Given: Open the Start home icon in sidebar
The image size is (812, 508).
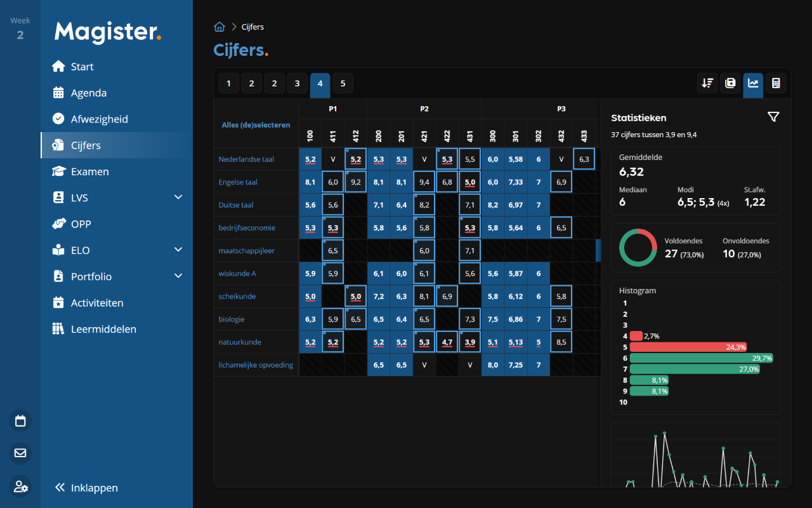Looking at the screenshot, I should click(58, 67).
